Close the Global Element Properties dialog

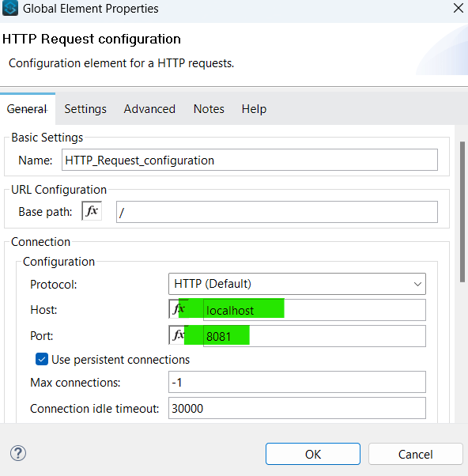point(459,8)
